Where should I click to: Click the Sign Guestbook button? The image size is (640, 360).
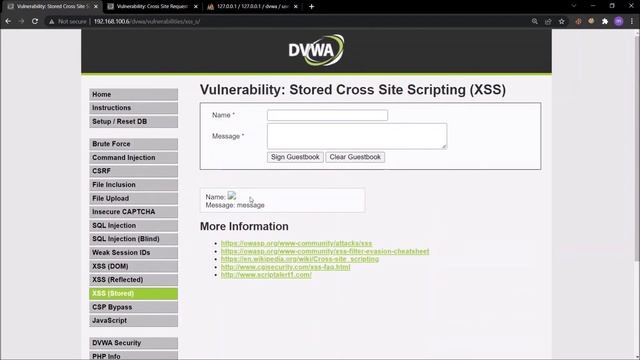[295, 157]
